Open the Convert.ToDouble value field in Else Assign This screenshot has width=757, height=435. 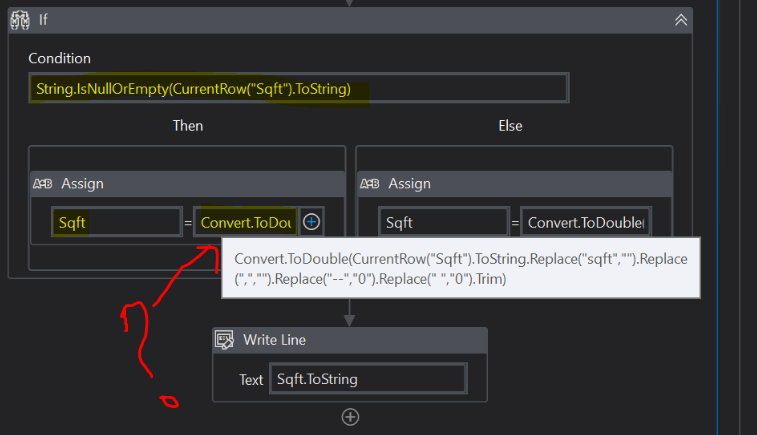pos(586,222)
